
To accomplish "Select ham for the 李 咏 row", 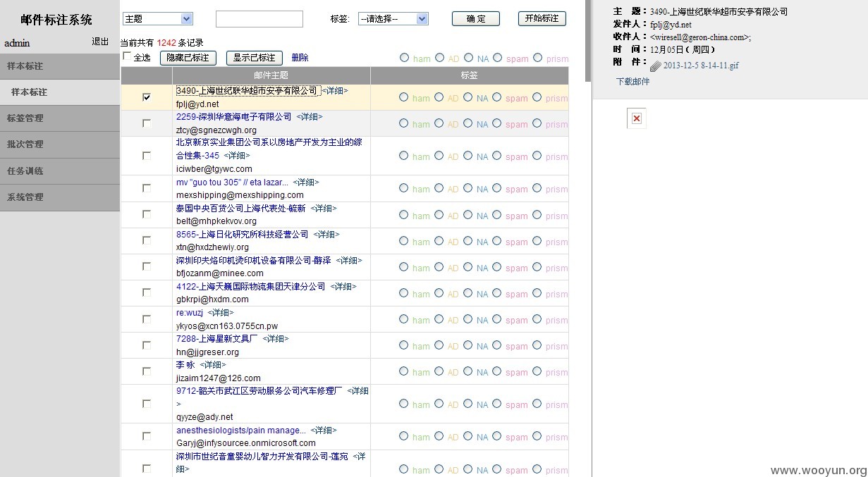I will 404,371.
